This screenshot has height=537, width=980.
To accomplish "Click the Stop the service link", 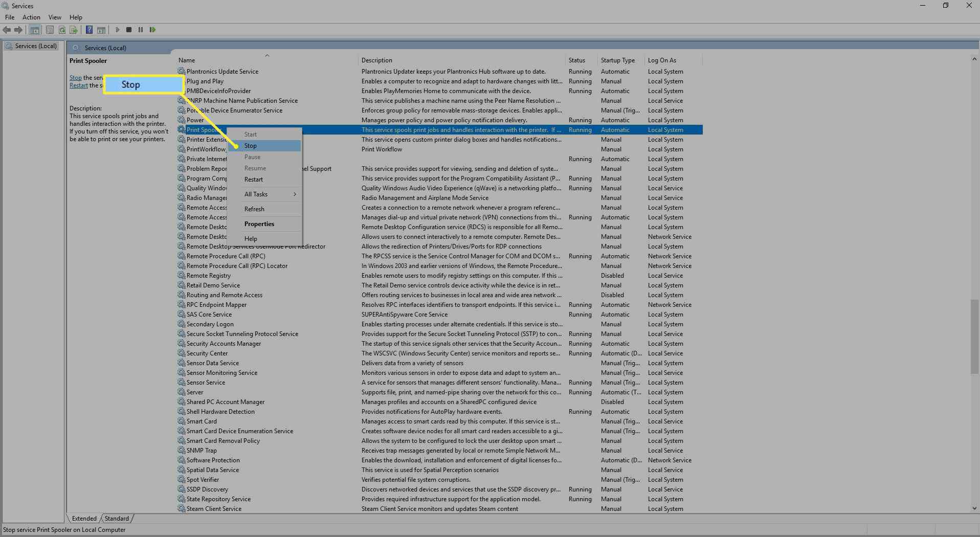I will tap(76, 78).
